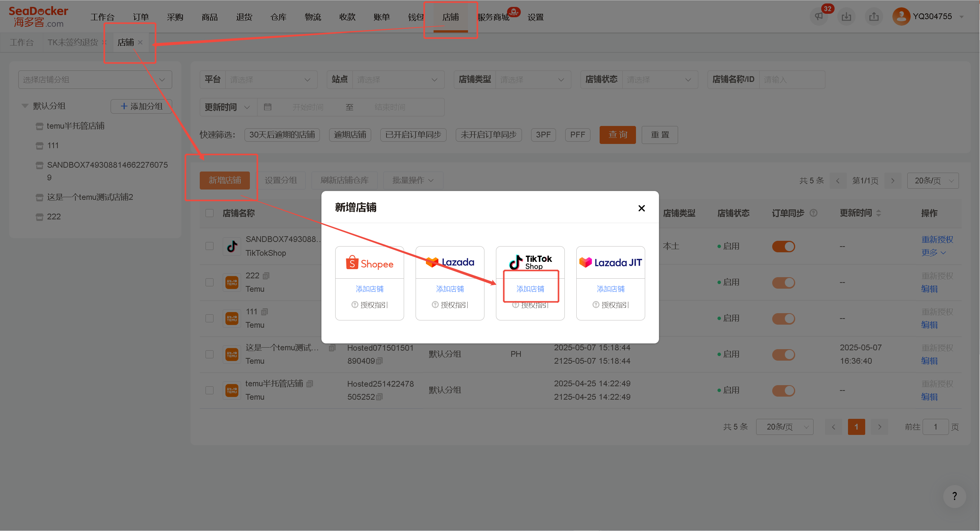Click the top next page arrow
Image resolution: width=980 pixels, height=531 pixels.
pyautogui.click(x=893, y=181)
